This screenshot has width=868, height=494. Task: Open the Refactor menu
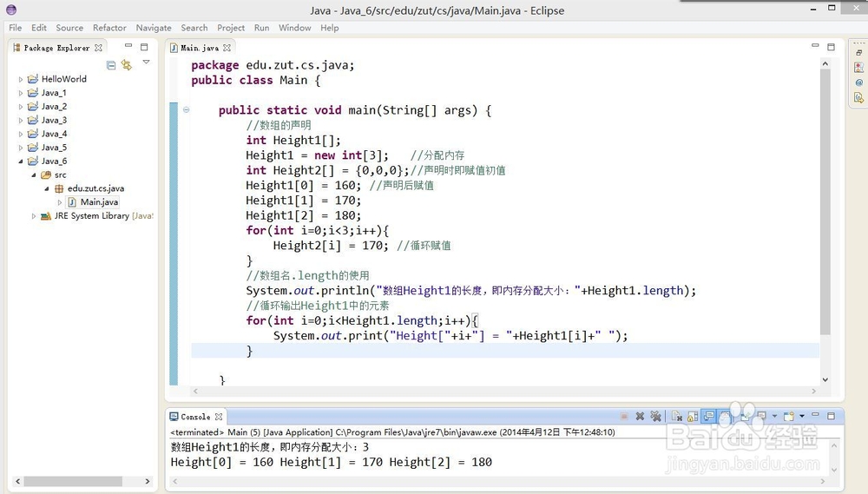coord(109,28)
